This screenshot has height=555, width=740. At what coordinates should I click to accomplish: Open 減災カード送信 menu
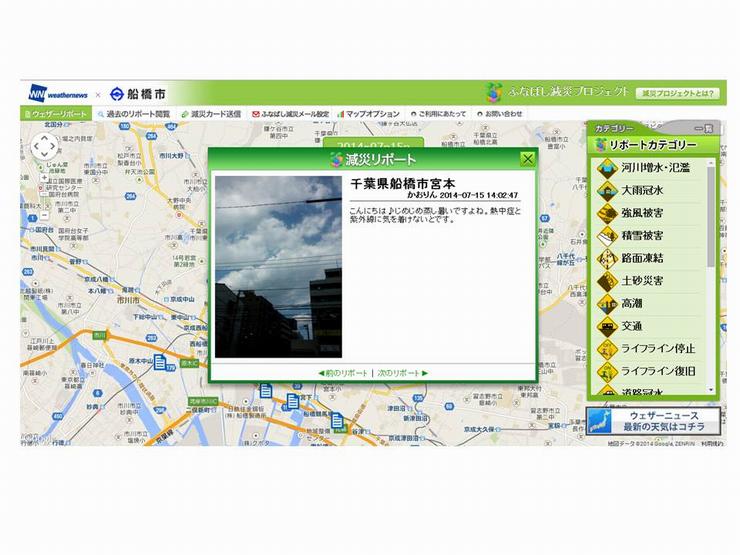pos(211,114)
